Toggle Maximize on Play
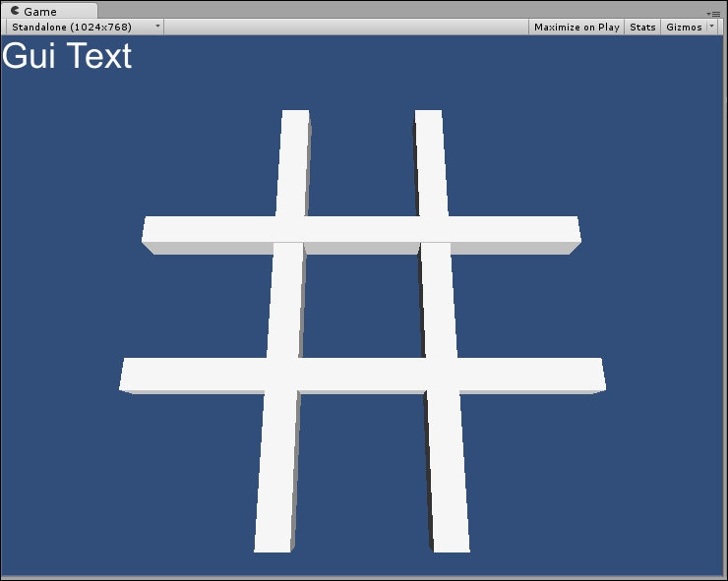The image size is (728, 581). point(576,27)
